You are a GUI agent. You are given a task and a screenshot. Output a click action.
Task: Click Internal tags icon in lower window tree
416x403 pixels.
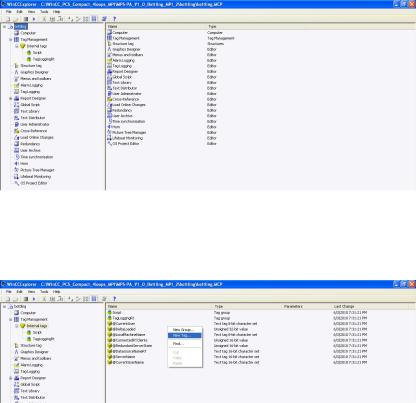click(x=23, y=326)
